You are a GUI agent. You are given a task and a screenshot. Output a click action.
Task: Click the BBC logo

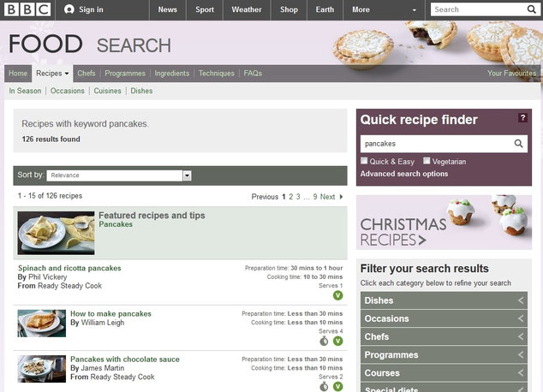coord(27,9)
